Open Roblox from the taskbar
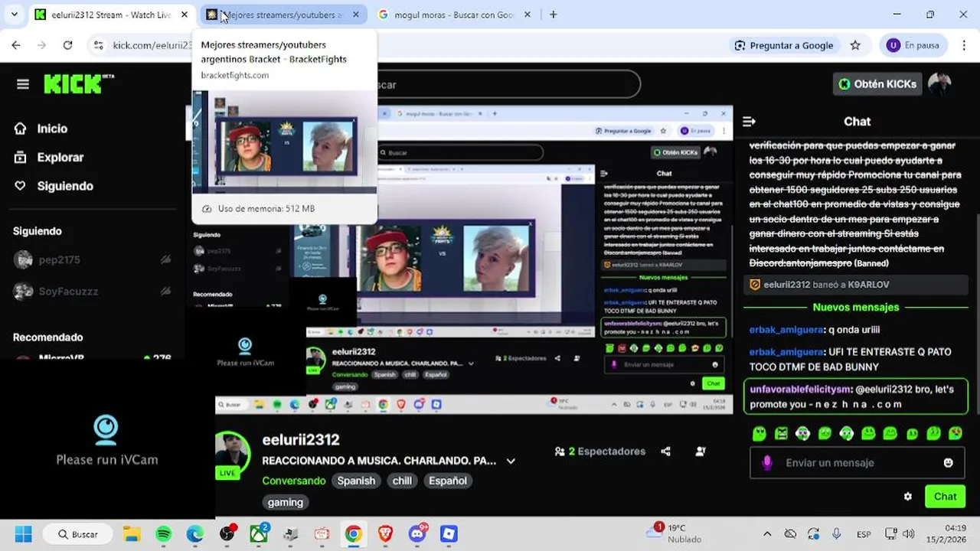The height and width of the screenshot is (551, 980). click(x=449, y=534)
